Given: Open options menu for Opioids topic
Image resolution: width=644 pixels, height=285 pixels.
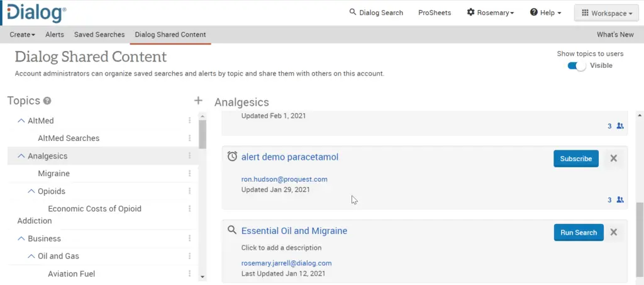Looking at the screenshot, I should click(x=189, y=191).
